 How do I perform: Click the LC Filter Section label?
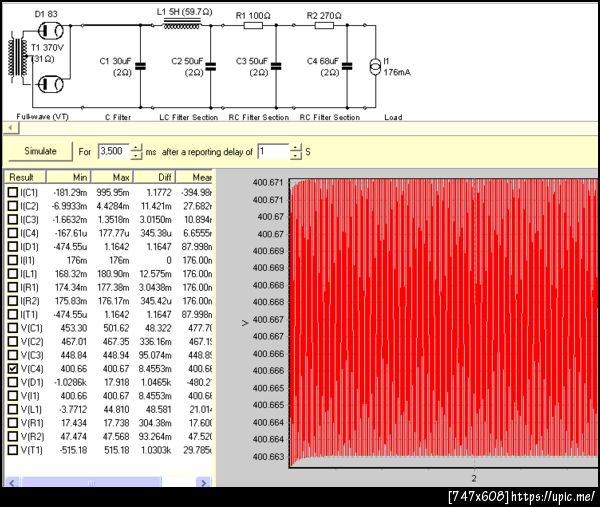point(189,117)
